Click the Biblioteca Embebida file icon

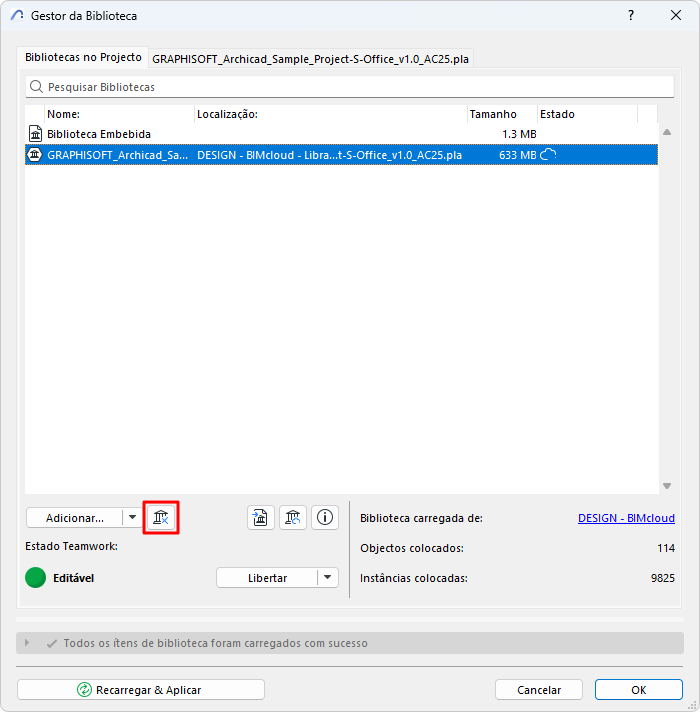pos(35,134)
